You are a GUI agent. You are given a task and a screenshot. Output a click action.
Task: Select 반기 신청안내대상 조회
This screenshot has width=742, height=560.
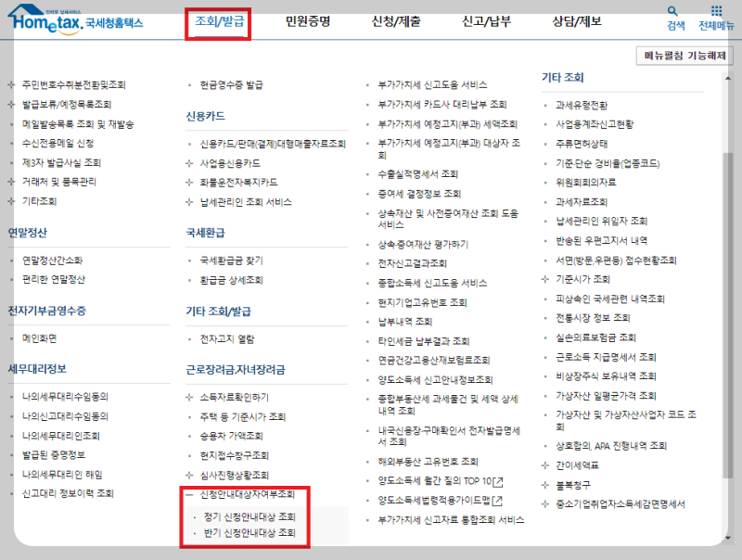click(x=249, y=533)
